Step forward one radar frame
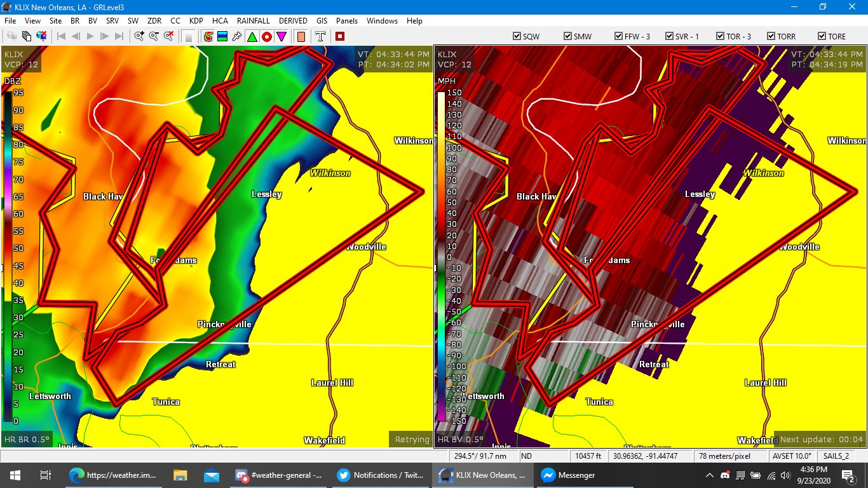This screenshot has width=868, height=488. pos(105,36)
